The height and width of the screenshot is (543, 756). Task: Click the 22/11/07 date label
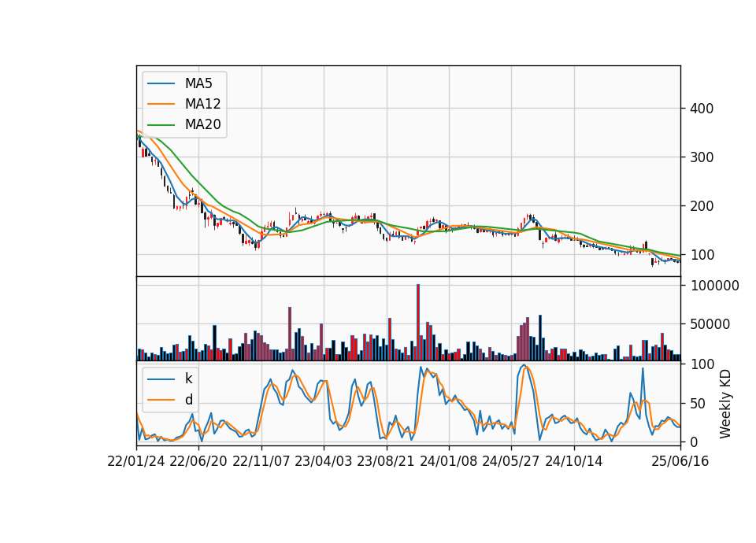261,461
